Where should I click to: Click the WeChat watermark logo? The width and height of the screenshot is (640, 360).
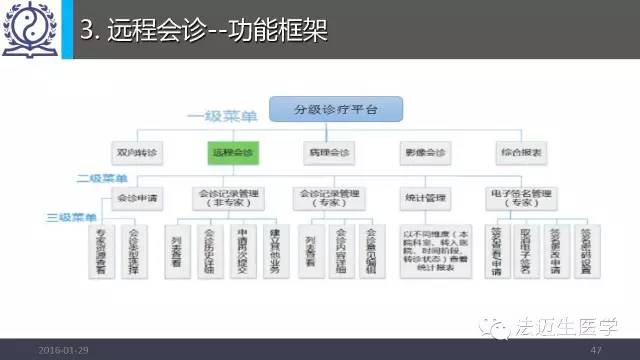coord(494,328)
